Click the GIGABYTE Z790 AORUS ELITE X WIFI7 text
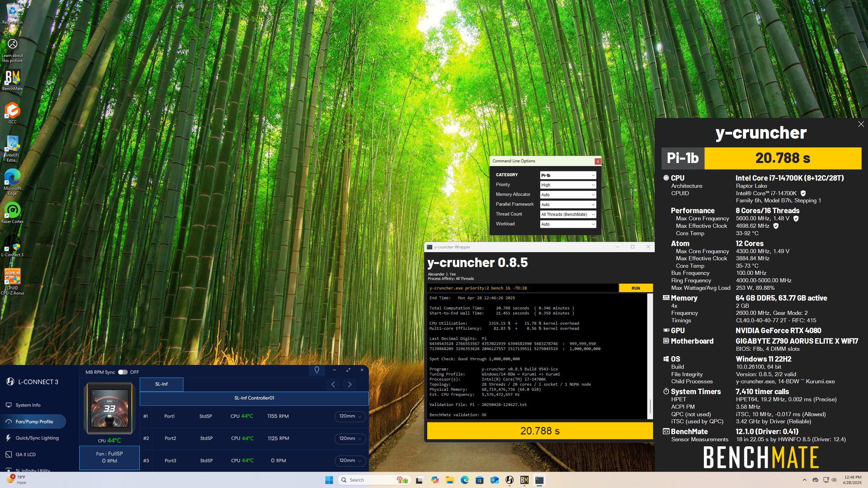The width and height of the screenshot is (868, 488). click(x=797, y=341)
